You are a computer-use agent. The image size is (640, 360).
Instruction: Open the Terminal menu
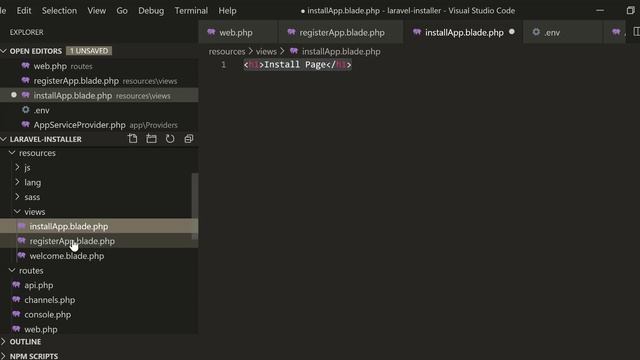191,11
